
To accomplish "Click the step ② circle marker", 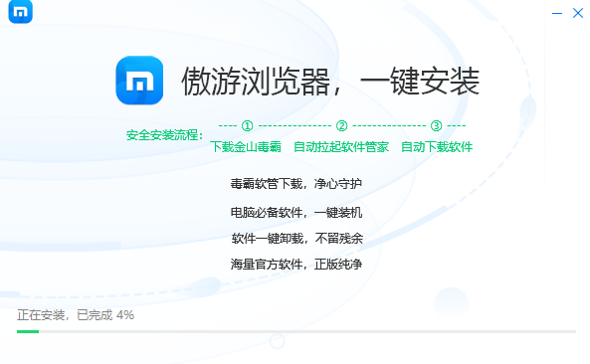I will coord(341,125).
